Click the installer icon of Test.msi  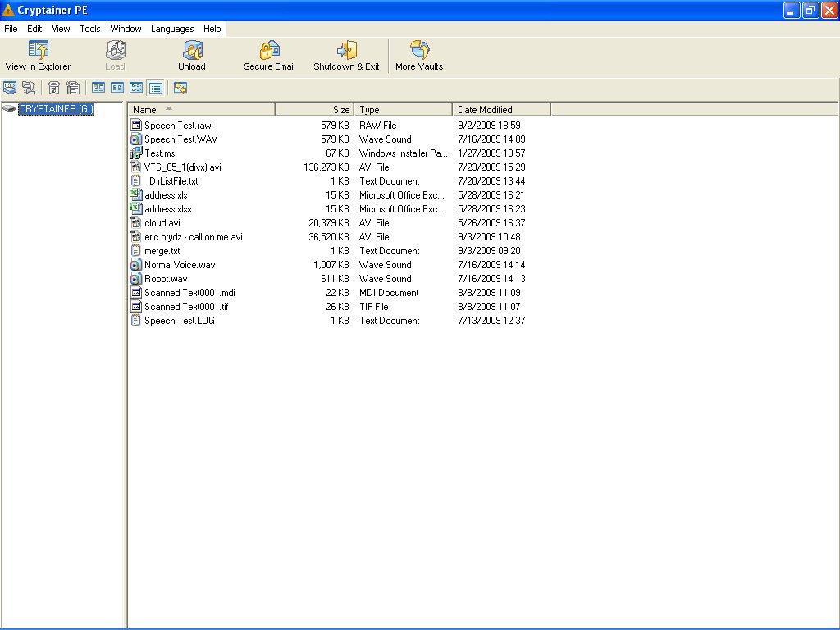(136, 153)
